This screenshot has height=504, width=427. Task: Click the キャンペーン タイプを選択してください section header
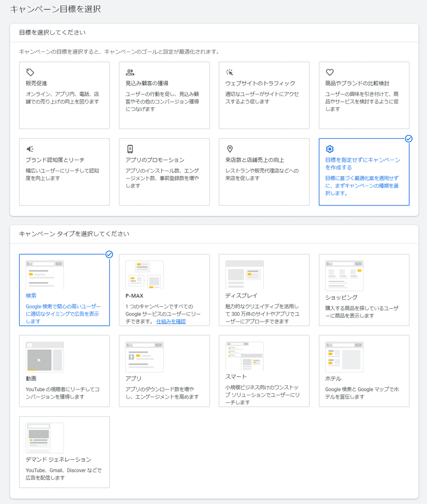pyautogui.click(x=74, y=234)
